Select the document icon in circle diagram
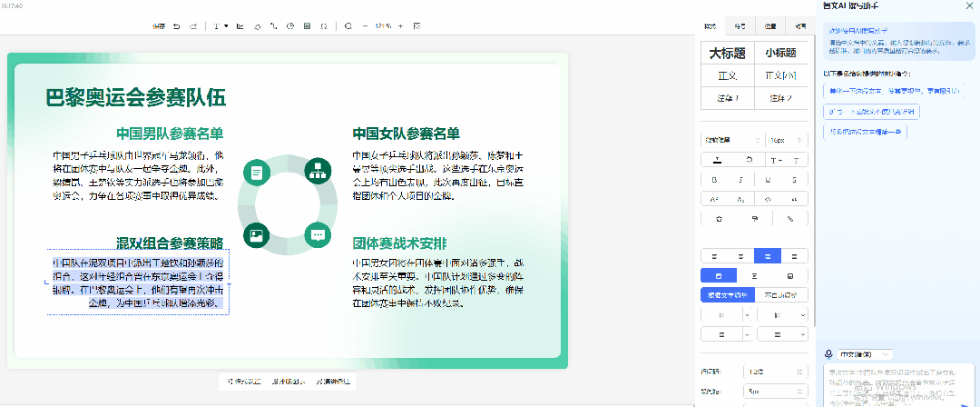This screenshot has height=407, width=980. 256,172
